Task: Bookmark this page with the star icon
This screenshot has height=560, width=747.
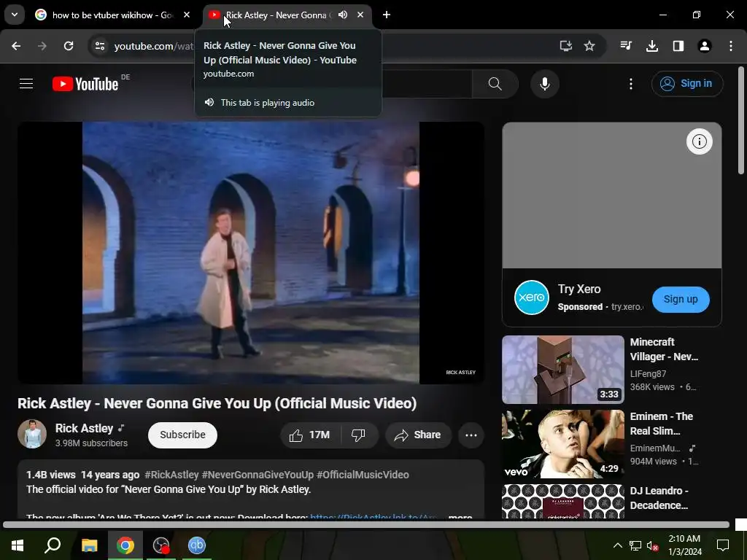Action: coord(589,46)
